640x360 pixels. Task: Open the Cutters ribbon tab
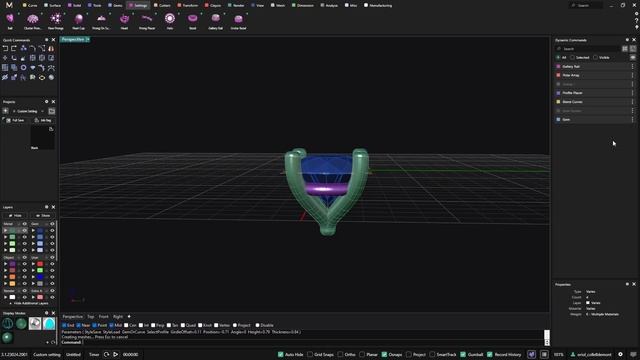(162, 5)
